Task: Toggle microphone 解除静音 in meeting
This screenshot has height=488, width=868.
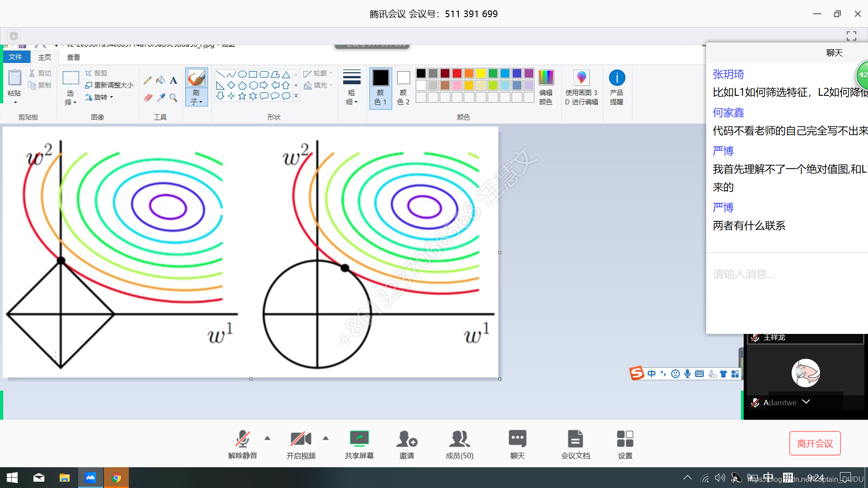Action: [x=241, y=444]
